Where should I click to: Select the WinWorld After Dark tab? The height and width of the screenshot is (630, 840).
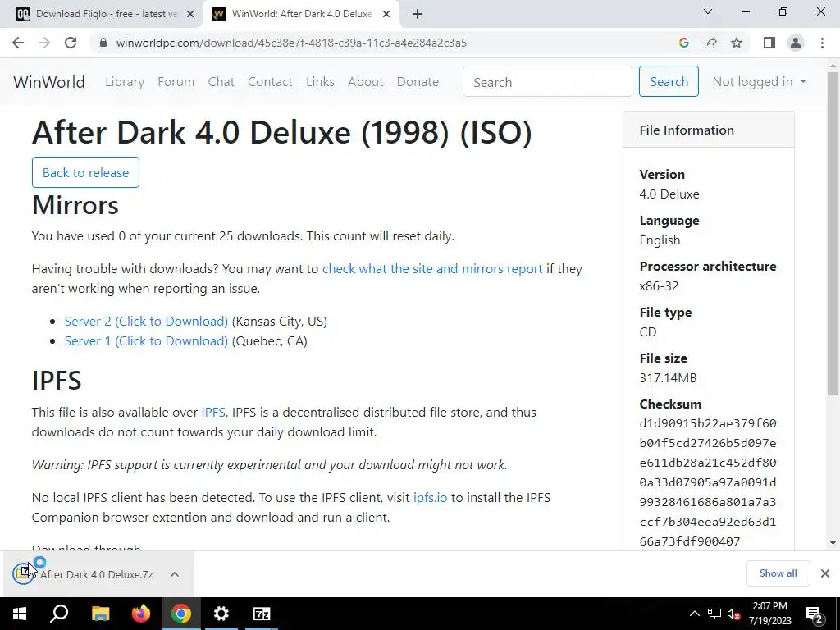click(301, 14)
